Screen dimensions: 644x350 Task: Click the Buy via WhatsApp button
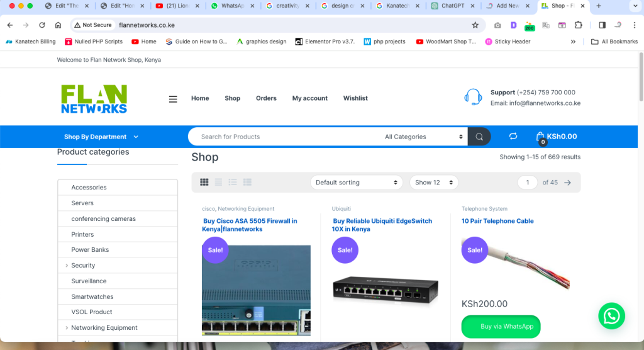tap(501, 327)
